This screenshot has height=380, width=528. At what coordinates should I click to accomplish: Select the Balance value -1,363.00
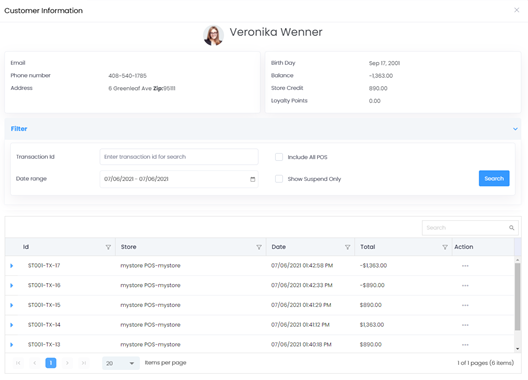click(381, 76)
